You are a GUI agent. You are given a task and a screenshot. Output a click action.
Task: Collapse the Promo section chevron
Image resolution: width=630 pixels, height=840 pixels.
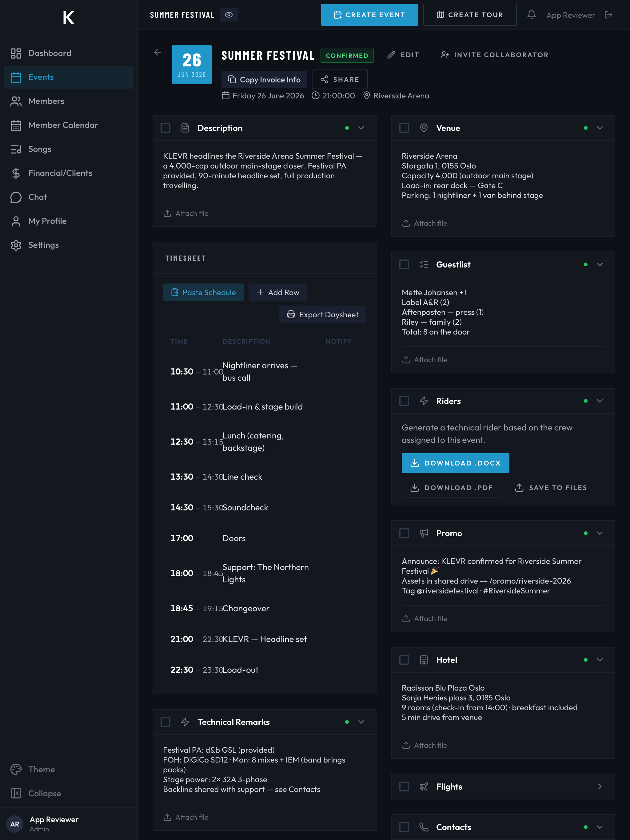tap(600, 533)
